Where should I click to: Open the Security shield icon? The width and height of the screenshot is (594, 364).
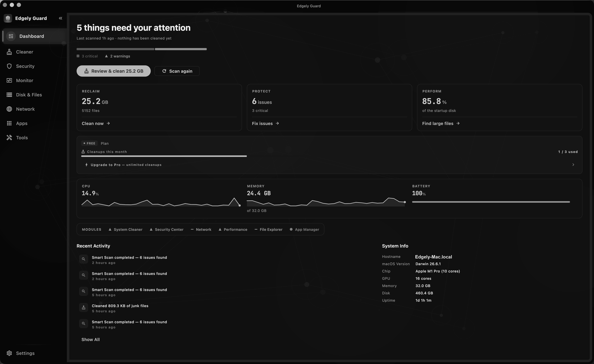pyautogui.click(x=9, y=66)
